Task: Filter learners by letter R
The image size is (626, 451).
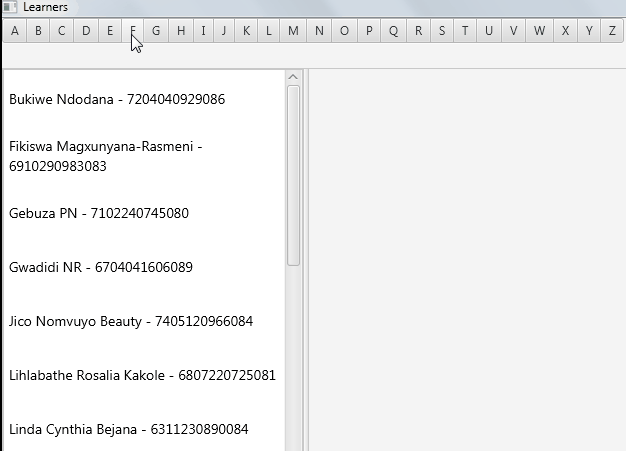Action: tap(418, 31)
